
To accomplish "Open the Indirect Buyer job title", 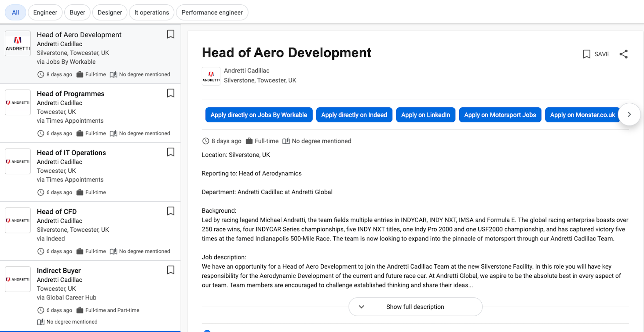I will [59, 271].
